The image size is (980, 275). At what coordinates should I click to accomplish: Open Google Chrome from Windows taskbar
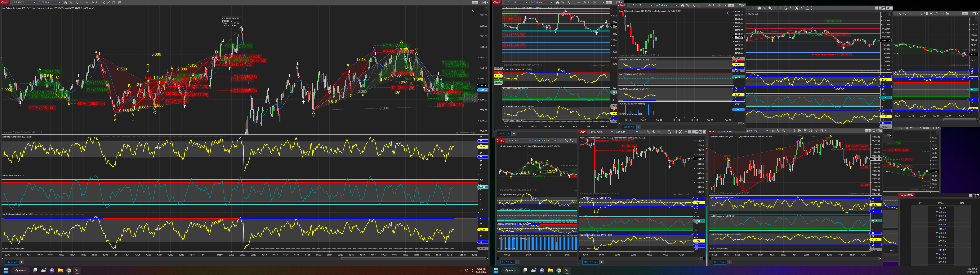pyautogui.click(x=69, y=270)
